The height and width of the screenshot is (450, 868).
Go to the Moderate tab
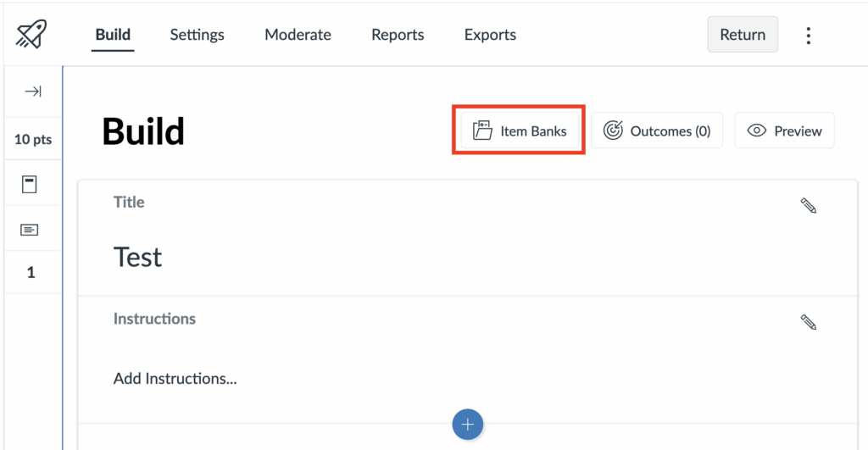298,35
